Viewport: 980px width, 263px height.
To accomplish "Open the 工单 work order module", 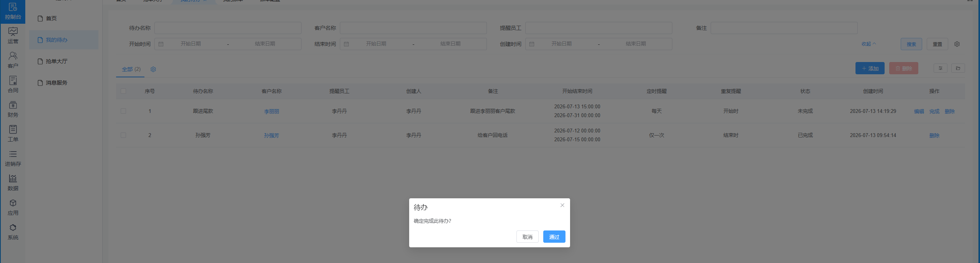I will (x=13, y=134).
